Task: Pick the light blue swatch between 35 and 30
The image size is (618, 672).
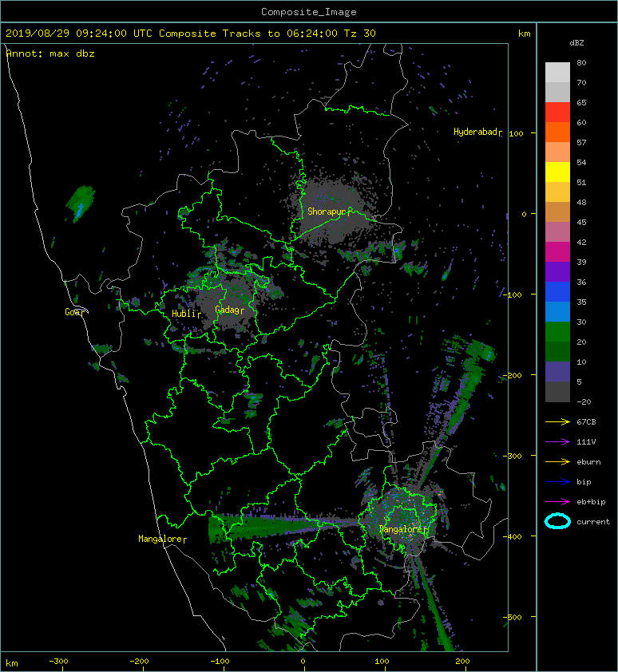Action: 557,311
